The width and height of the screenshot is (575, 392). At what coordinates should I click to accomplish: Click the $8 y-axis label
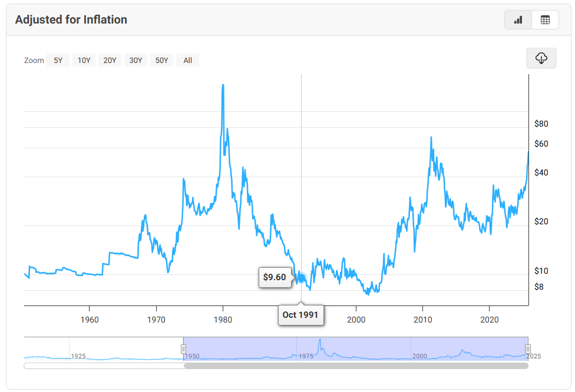tap(538, 287)
